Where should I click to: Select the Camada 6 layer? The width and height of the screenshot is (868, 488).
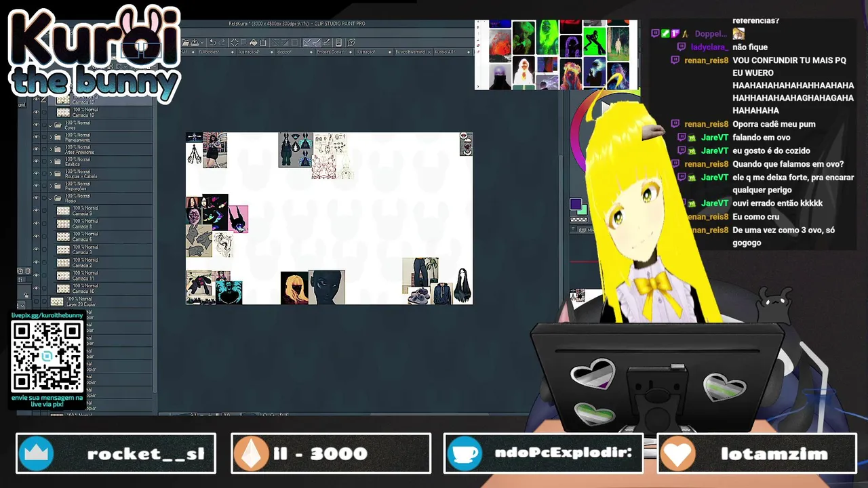[102, 237]
